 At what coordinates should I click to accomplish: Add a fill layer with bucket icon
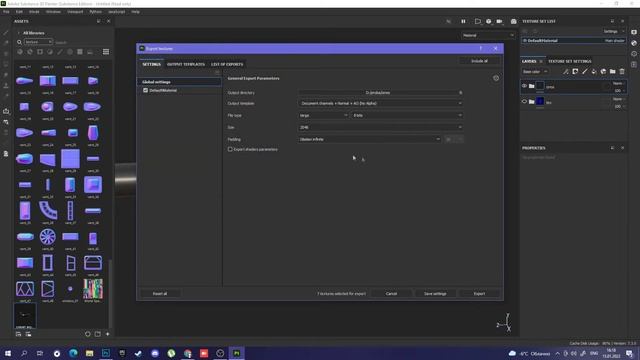point(594,71)
